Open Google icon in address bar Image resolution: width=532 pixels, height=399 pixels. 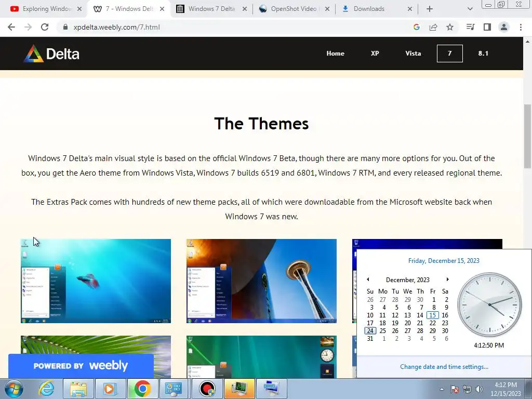coord(416,27)
